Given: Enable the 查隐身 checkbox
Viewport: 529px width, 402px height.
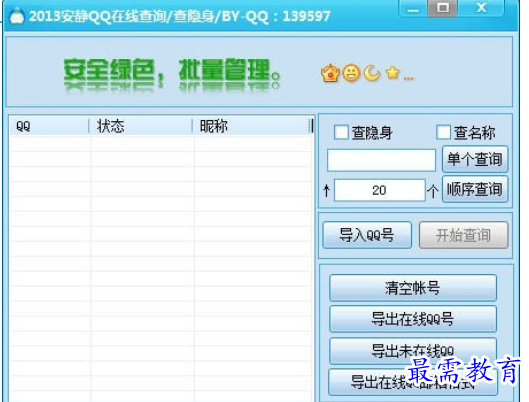Looking at the screenshot, I should [341, 132].
